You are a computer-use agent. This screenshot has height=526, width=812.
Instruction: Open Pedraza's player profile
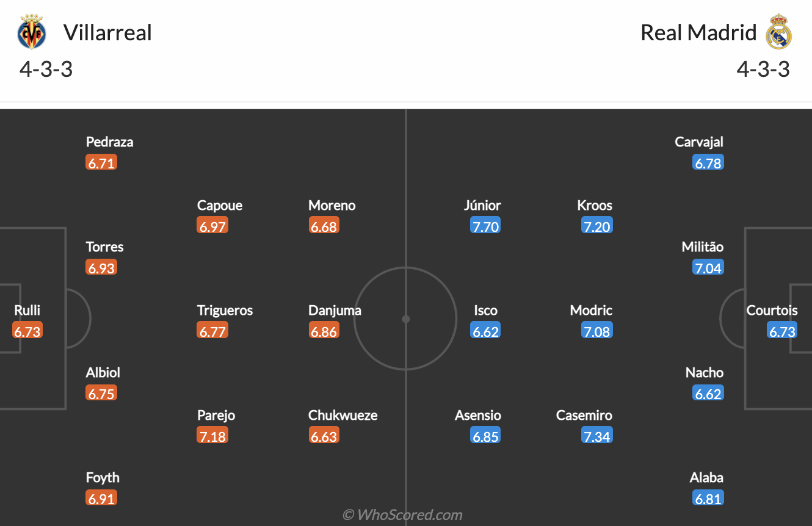(109, 142)
